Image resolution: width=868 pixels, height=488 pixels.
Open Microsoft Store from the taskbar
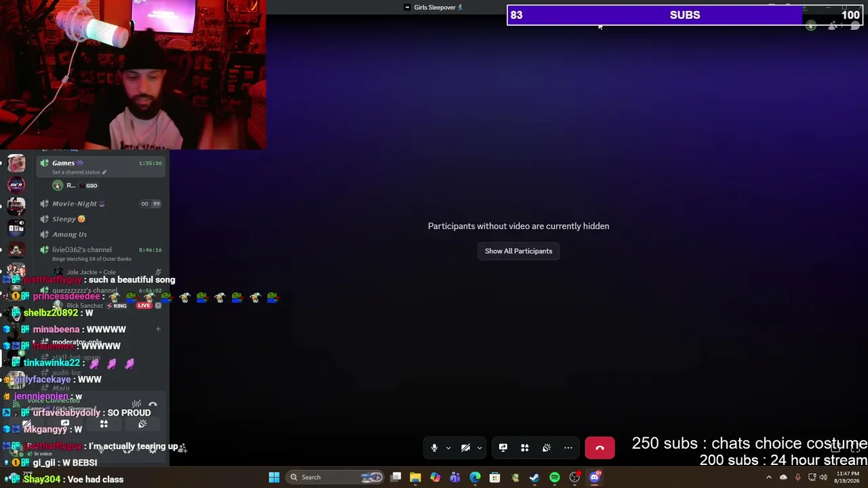495,477
